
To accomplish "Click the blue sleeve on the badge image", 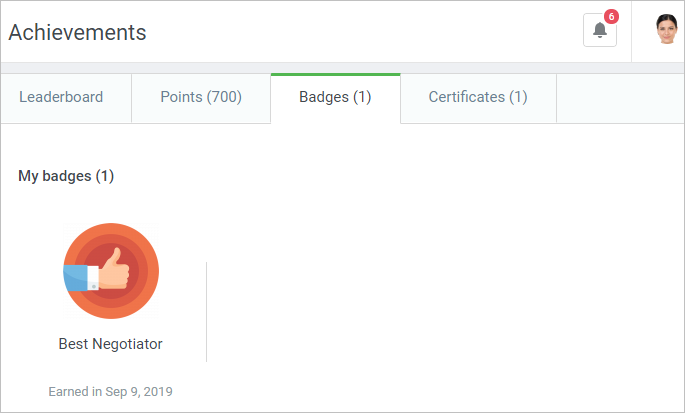I will [76, 278].
